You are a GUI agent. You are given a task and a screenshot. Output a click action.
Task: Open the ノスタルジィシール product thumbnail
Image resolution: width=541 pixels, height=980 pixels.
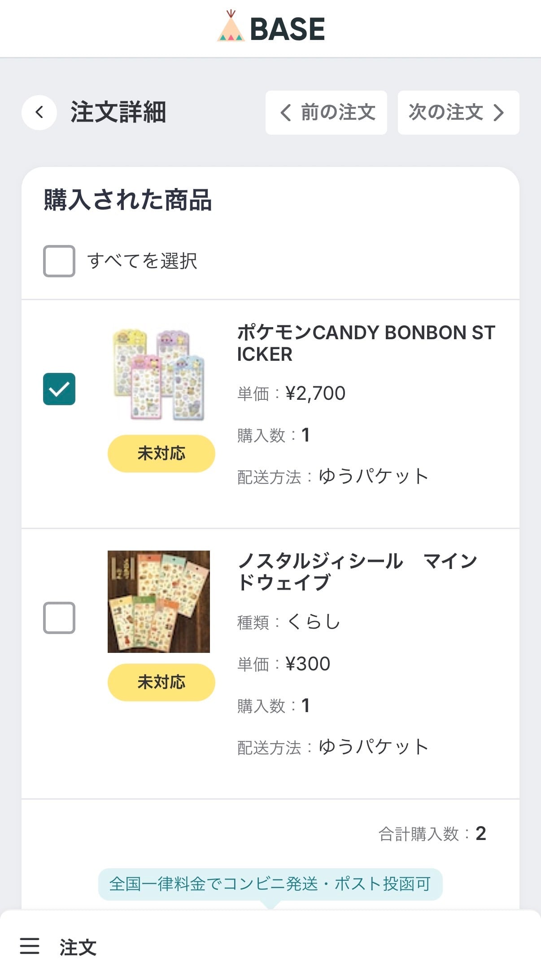pos(159,601)
